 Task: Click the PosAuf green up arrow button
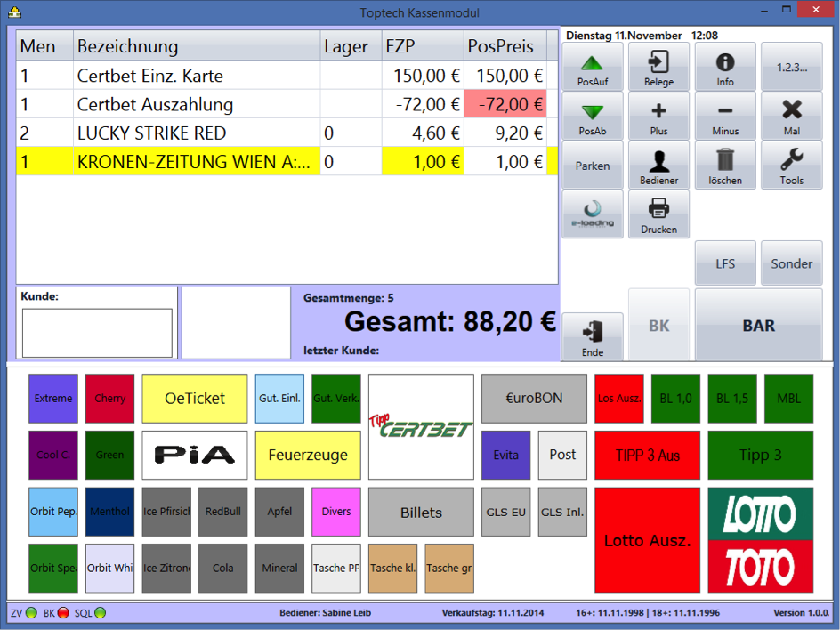click(593, 67)
